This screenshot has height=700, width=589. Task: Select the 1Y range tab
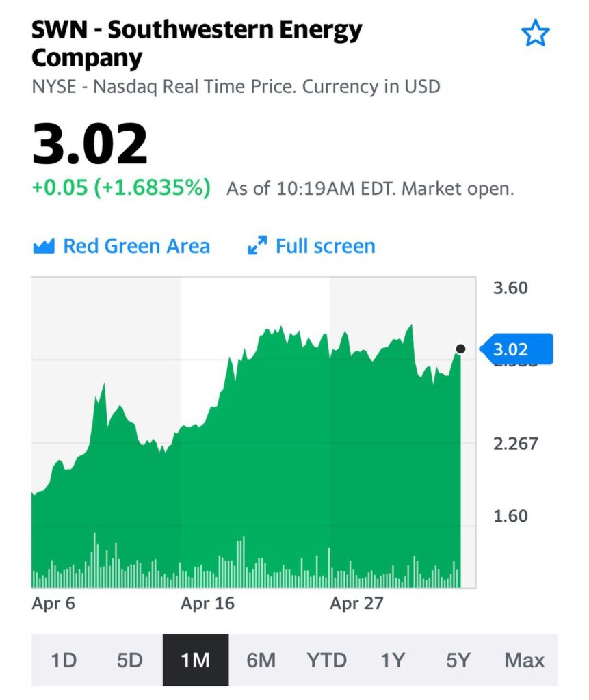point(393,660)
